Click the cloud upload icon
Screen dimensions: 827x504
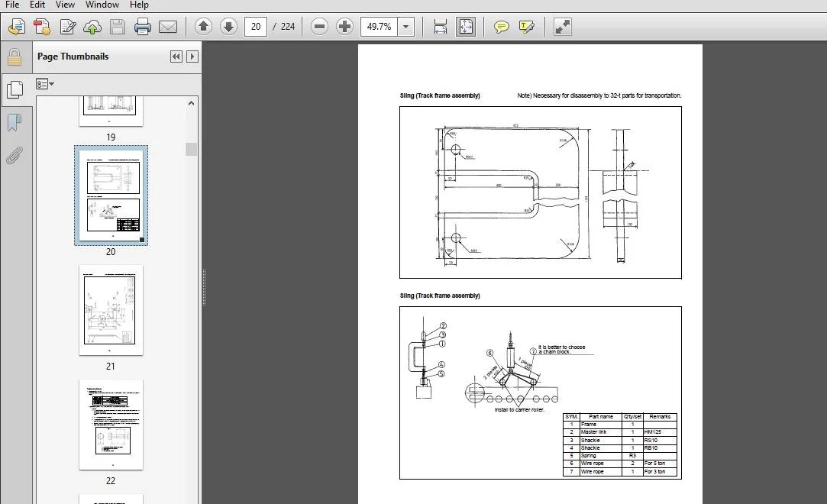point(92,27)
